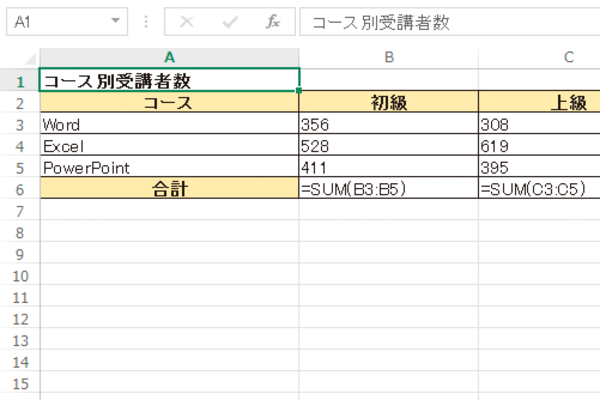Viewport: 600px width, 400px height.
Task: Select the column B header
Action: [x=389, y=58]
